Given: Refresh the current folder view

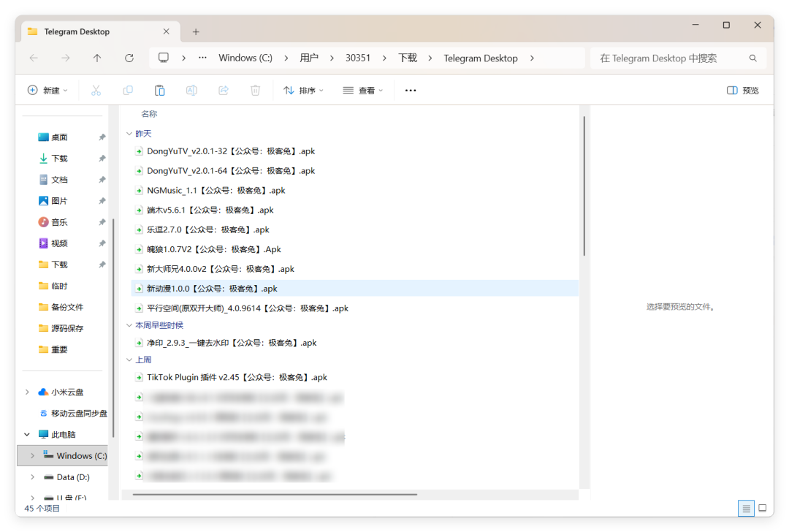Looking at the screenshot, I should (129, 58).
